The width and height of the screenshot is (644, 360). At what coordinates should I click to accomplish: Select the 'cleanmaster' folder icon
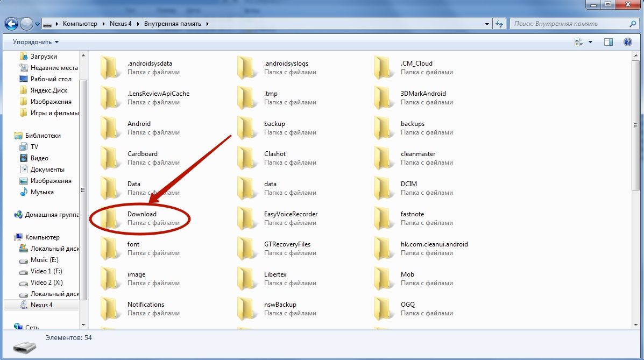pyautogui.click(x=383, y=158)
